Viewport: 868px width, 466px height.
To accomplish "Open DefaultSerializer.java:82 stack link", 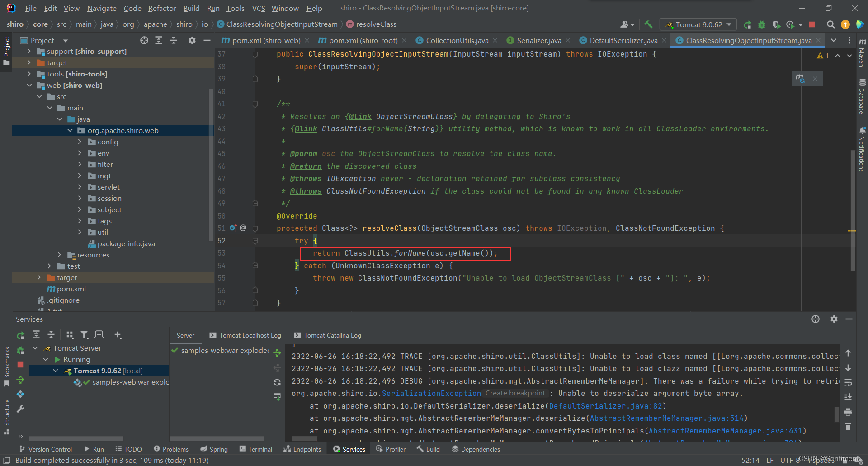I will [605, 406].
